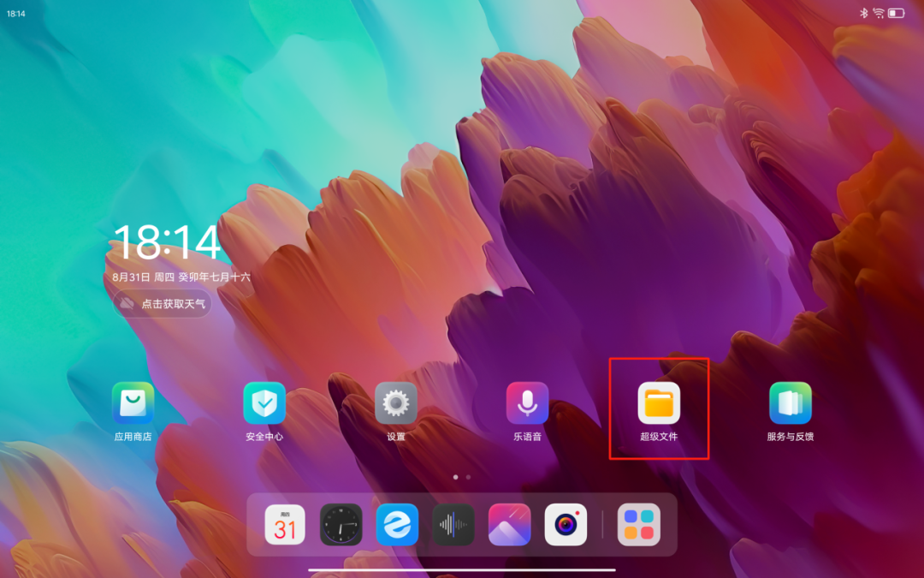Tap the Bluetooth icon in status bar

(x=864, y=13)
